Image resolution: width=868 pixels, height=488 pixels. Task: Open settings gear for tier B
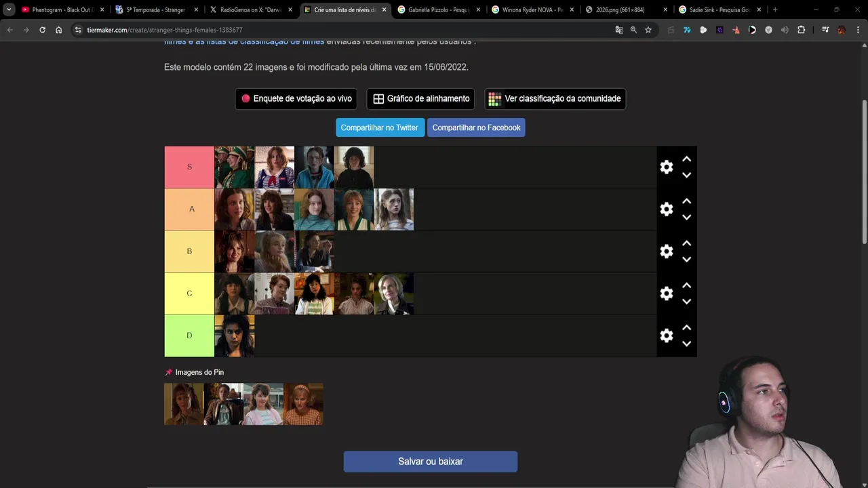(667, 251)
